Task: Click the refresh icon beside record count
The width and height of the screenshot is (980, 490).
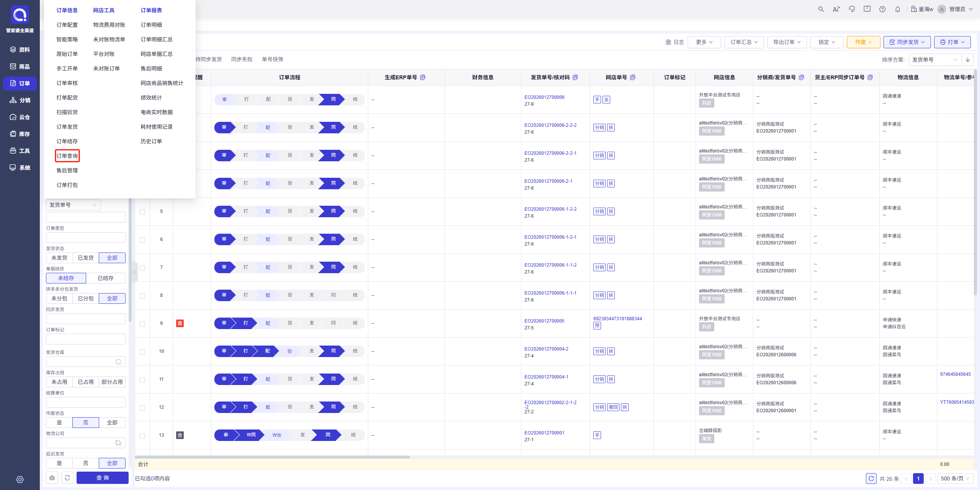Action: click(871, 479)
